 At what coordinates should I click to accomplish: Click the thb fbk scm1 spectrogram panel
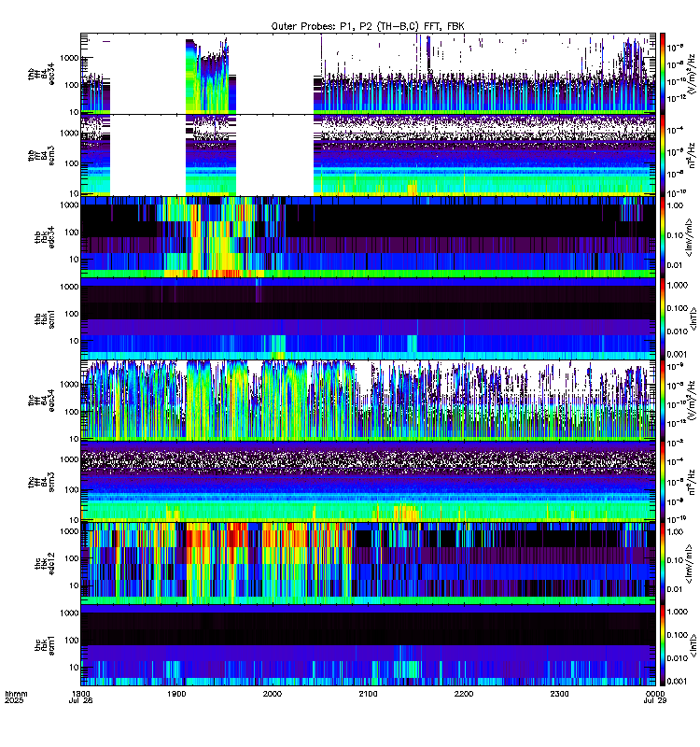(368, 318)
